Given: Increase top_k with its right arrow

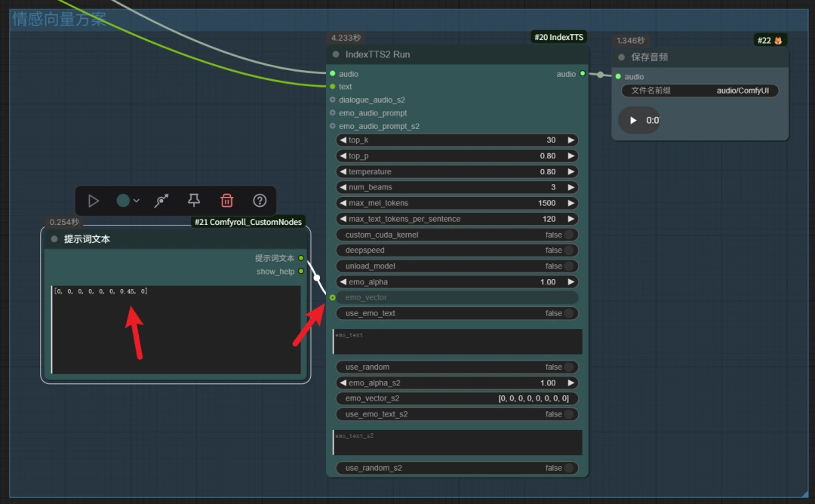Looking at the screenshot, I should (571, 140).
